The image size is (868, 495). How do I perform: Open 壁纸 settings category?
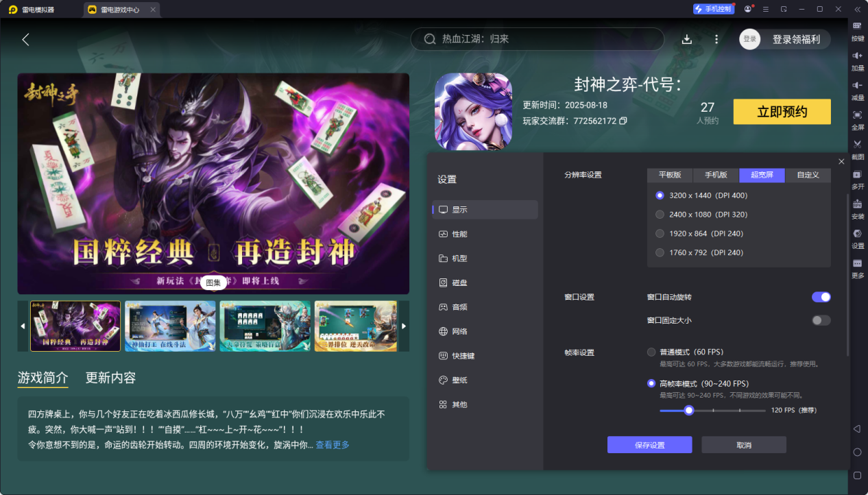[485, 380]
